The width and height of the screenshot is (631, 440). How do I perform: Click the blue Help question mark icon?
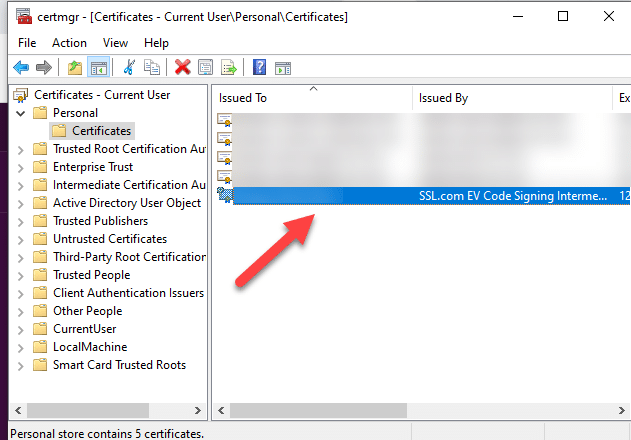259,68
